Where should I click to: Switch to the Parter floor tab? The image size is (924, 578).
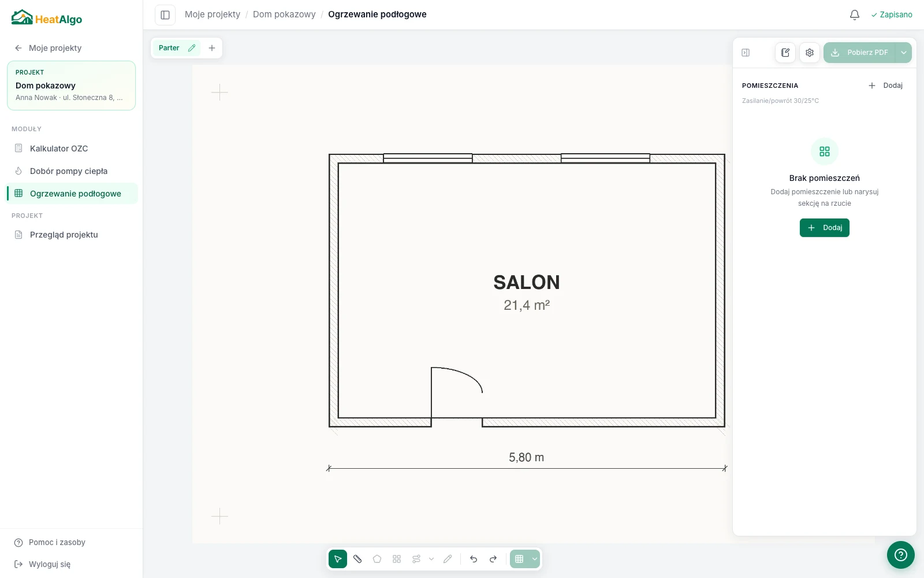pos(169,48)
